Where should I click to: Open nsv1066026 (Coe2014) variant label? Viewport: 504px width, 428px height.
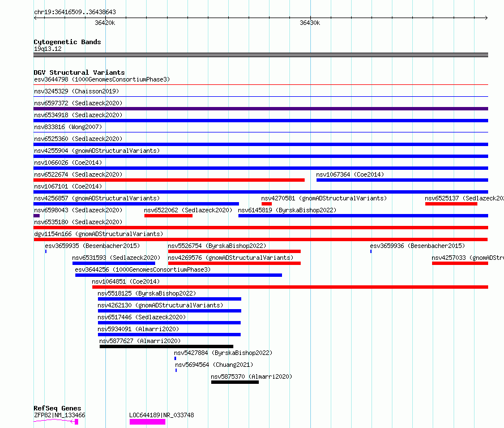pyautogui.click(x=68, y=162)
